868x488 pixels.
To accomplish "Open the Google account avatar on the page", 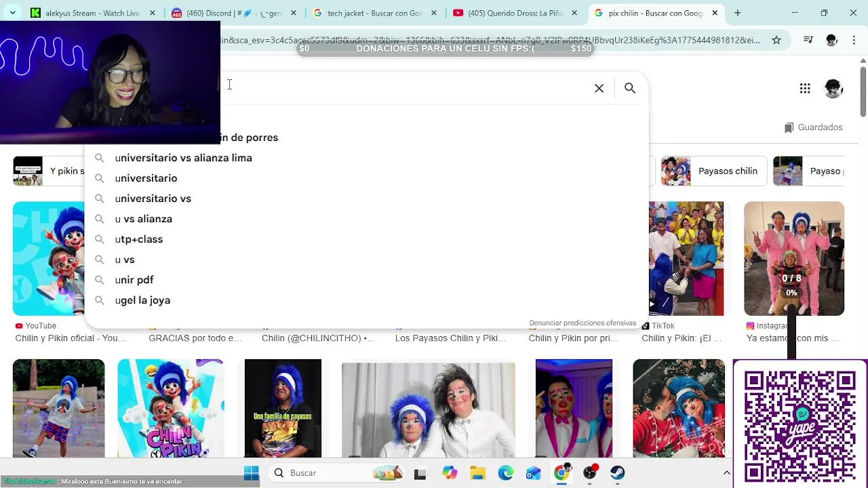I will coord(833,88).
